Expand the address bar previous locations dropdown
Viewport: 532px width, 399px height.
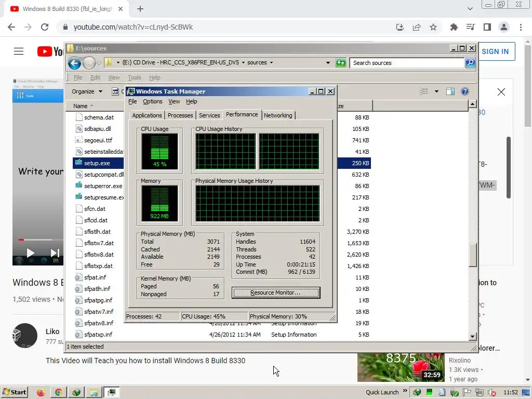point(328,63)
